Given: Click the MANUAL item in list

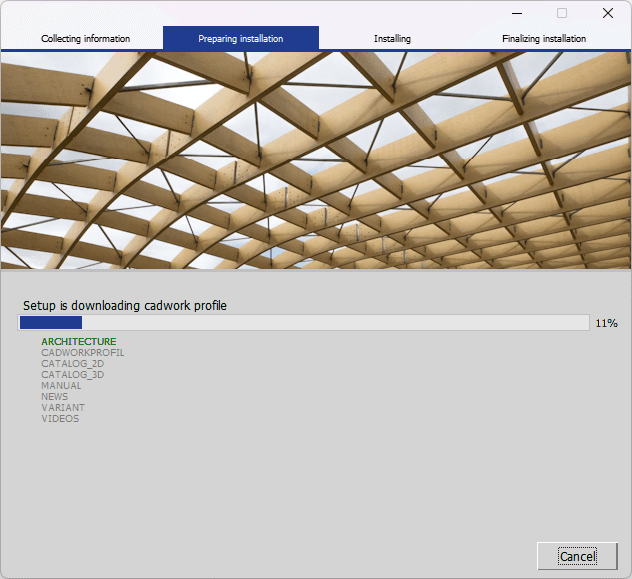Looking at the screenshot, I should tap(61, 386).
